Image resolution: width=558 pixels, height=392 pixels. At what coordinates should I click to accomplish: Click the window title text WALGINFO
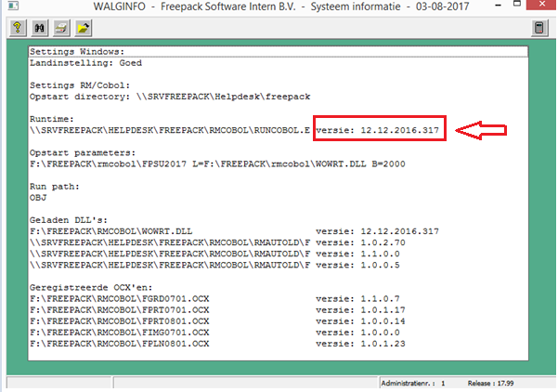coord(119,7)
